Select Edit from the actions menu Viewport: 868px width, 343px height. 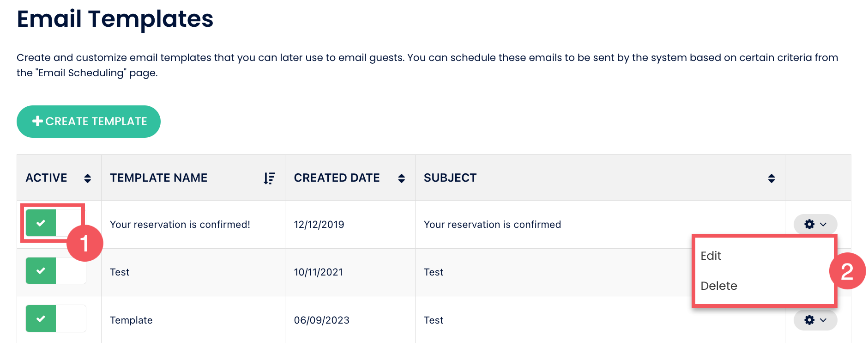[711, 256]
